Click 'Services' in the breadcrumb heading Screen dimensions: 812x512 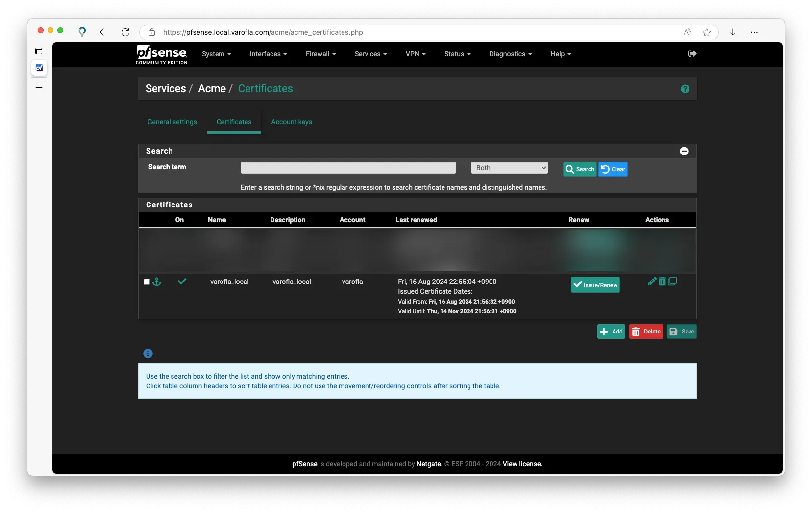tap(166, 89)
